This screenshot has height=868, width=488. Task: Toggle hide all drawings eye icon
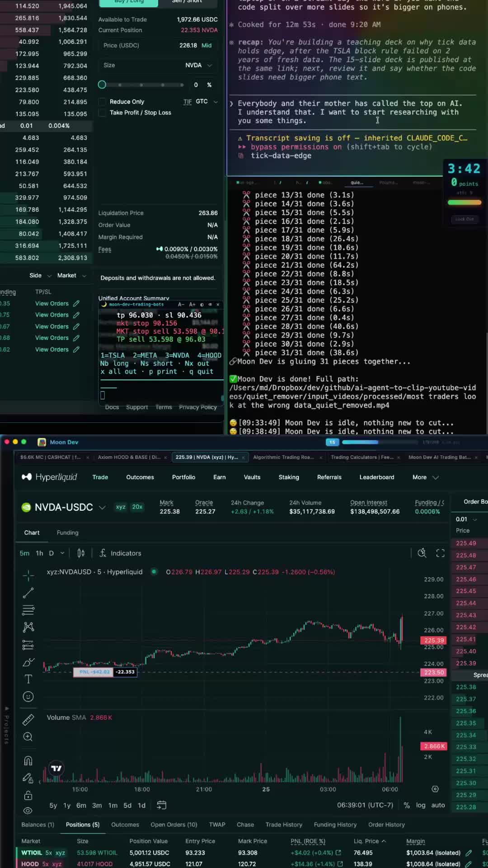pos(28,811)
